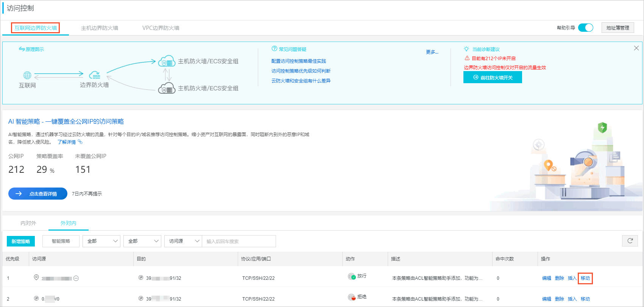Viewport: 644px width, 307px height.
Task: Open the 了解详情 link
Action: (67, 142)
